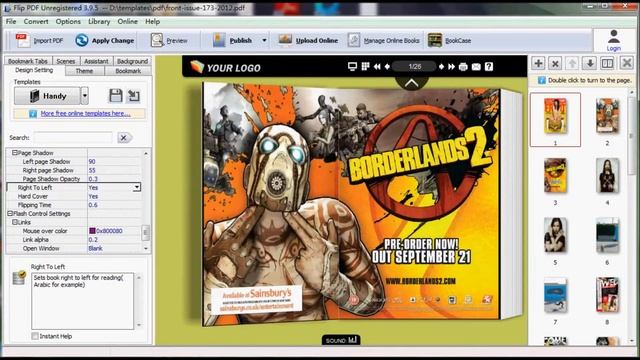
Task: Click the 1/26 page number field
Action: (415, 67)
